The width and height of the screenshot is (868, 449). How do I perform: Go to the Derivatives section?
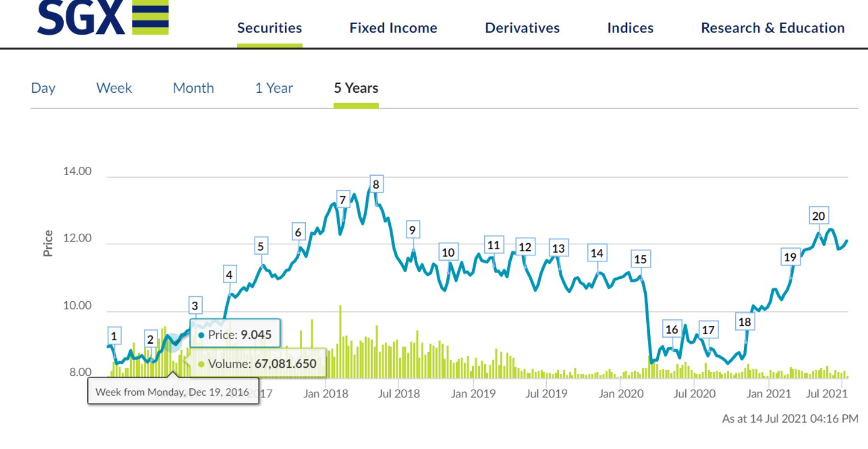point(522,28)
